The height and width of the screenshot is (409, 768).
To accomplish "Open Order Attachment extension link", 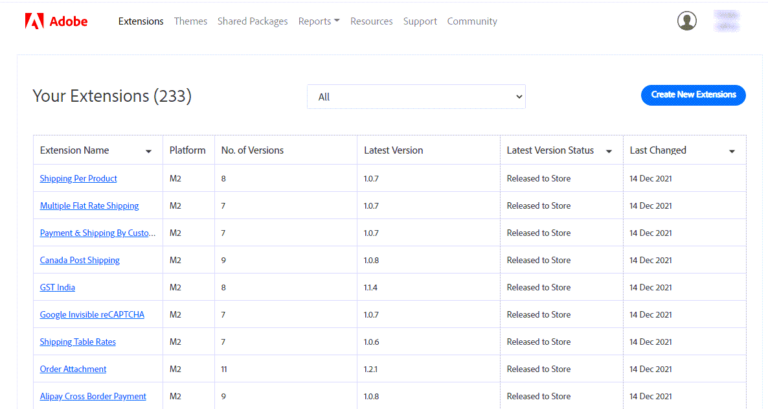I will [x=73, y=369].
